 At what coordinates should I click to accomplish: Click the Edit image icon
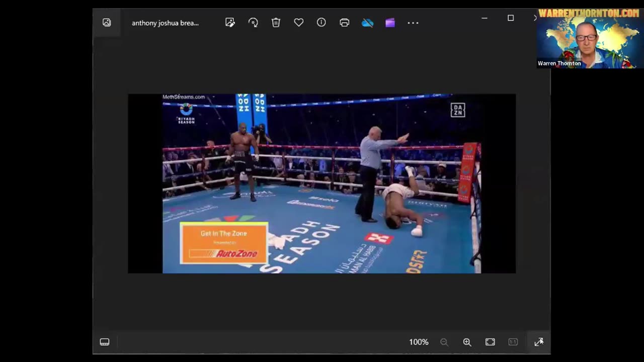pos(230,23)
